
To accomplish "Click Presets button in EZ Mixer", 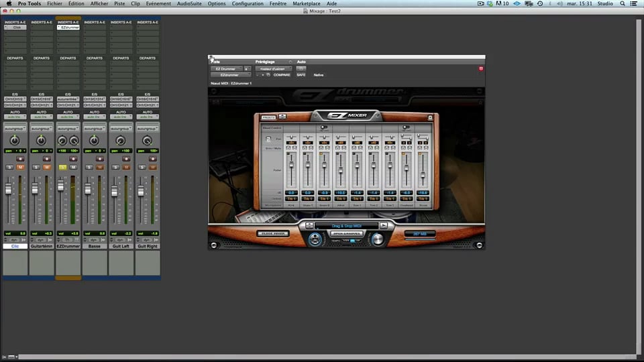I will tap(269, 117).
